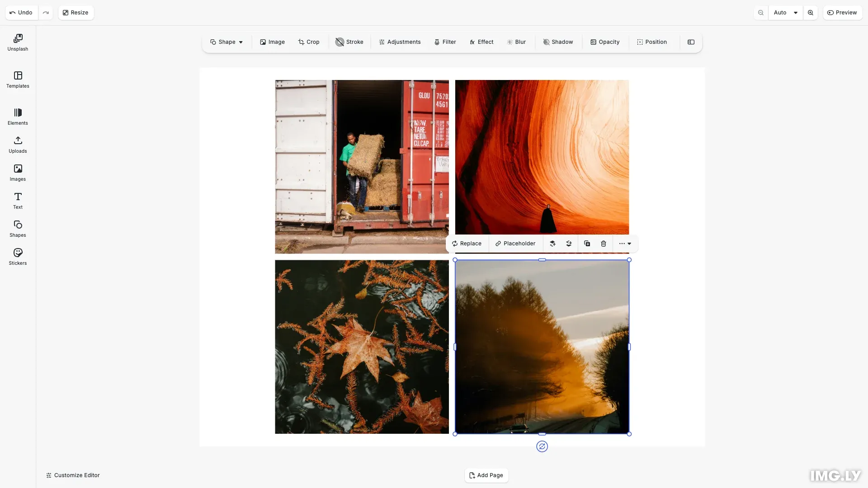The width and height of the screenshot is (868, 488).
Task: Open the Opacity control
Action: point(605,42)
